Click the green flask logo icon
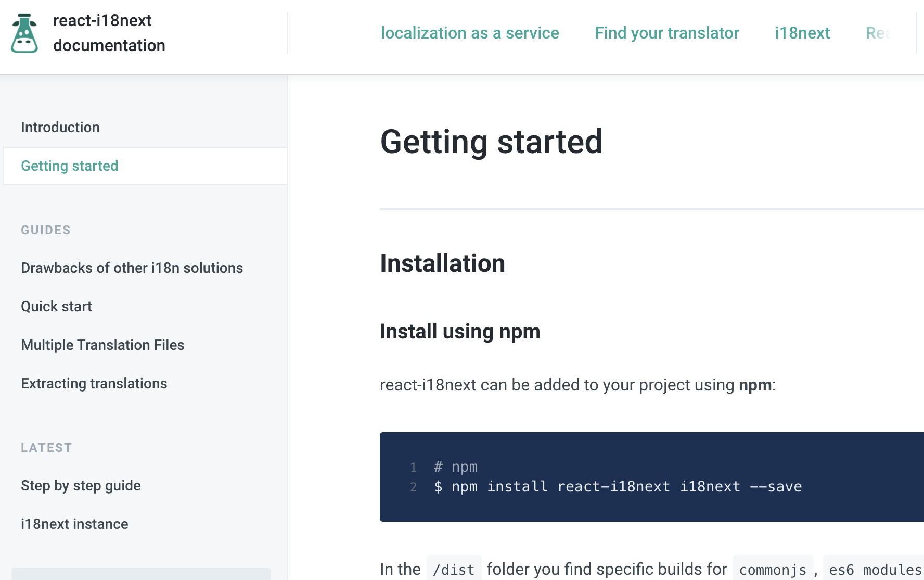This screenshot has height=580, width=924. tap(24, 33)
